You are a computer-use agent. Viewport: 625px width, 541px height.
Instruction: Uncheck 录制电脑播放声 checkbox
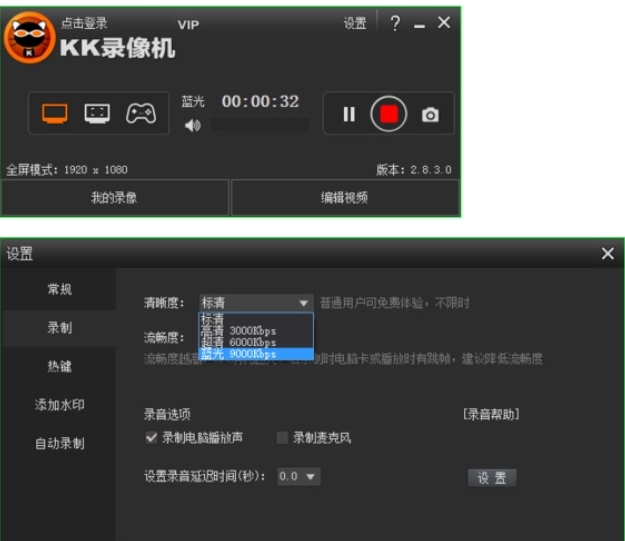pos(151,438)
